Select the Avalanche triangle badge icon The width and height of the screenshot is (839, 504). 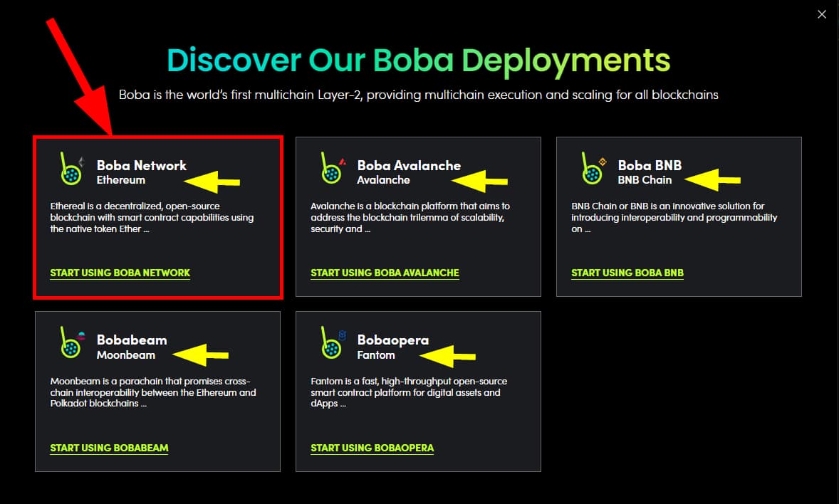pyautogui.click(x=343, y=162)
